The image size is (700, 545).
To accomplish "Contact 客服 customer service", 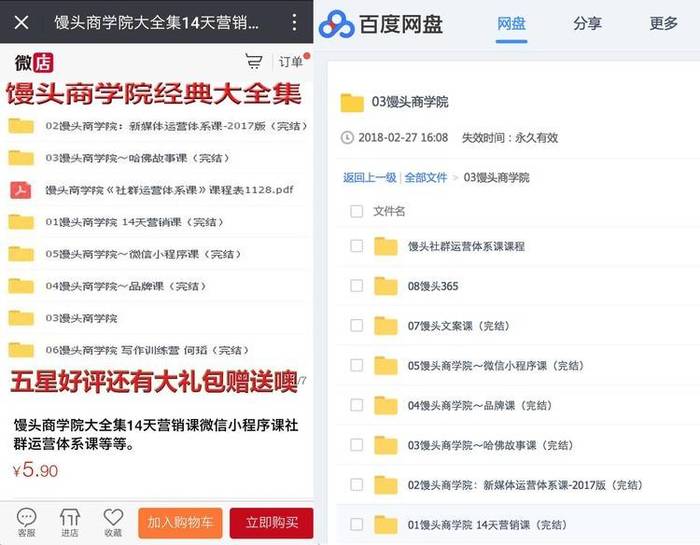I will pyautogui.click(x=26, y=523).
